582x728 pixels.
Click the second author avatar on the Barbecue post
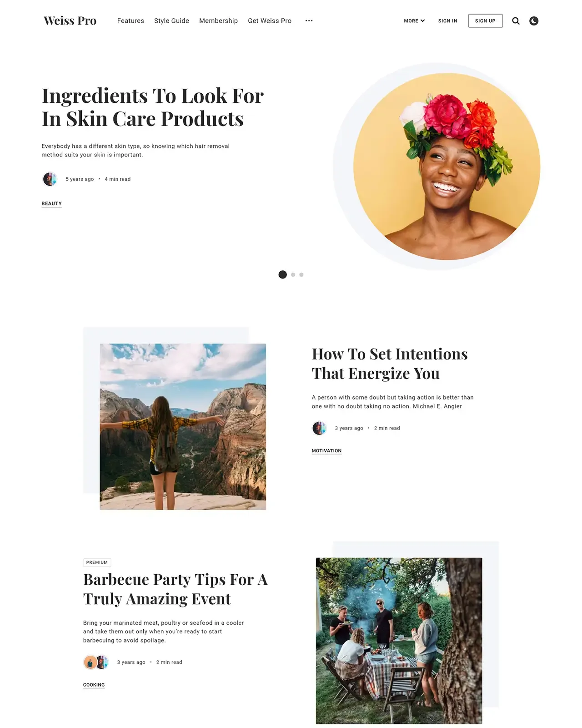click(102, 662)
